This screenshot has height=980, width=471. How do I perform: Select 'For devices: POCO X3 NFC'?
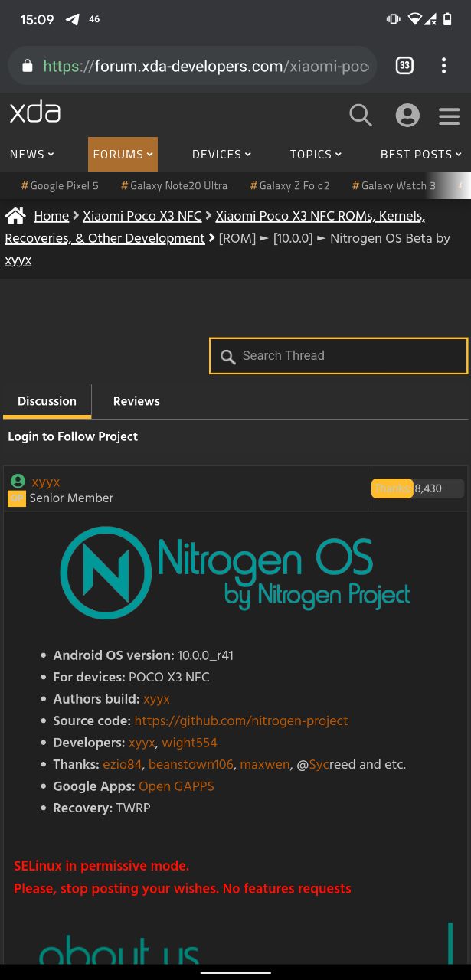tap(131, 677)
